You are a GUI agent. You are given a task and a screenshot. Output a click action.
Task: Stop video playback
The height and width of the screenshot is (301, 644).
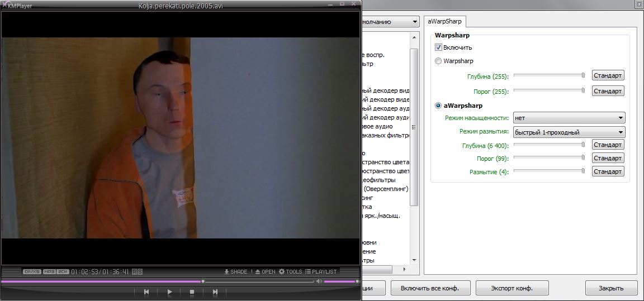pos(192,292)
